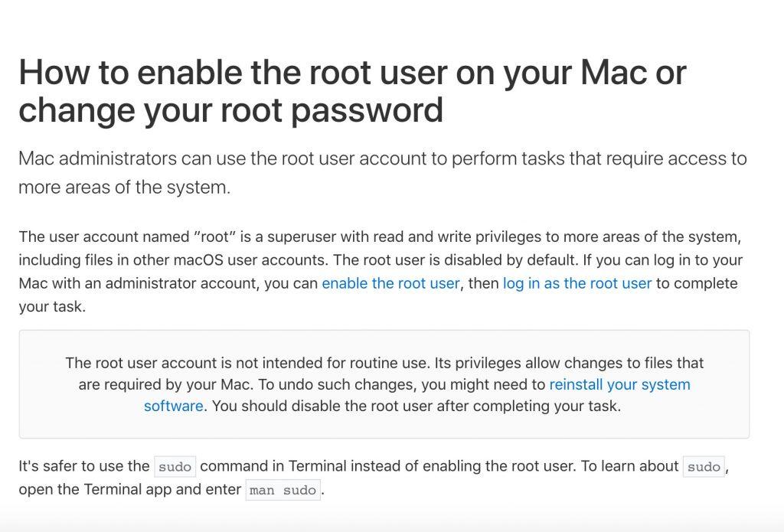Open the "reinstall your system" link text
The width and height of the screenshot is (784, 532).
pos(619,384)
